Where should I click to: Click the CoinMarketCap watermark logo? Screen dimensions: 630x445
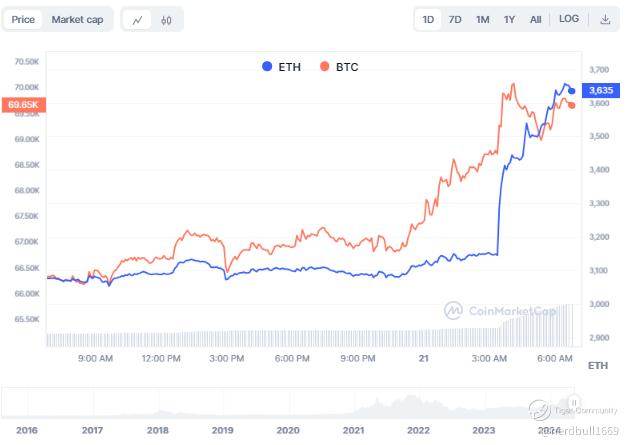tap(496, 310)
